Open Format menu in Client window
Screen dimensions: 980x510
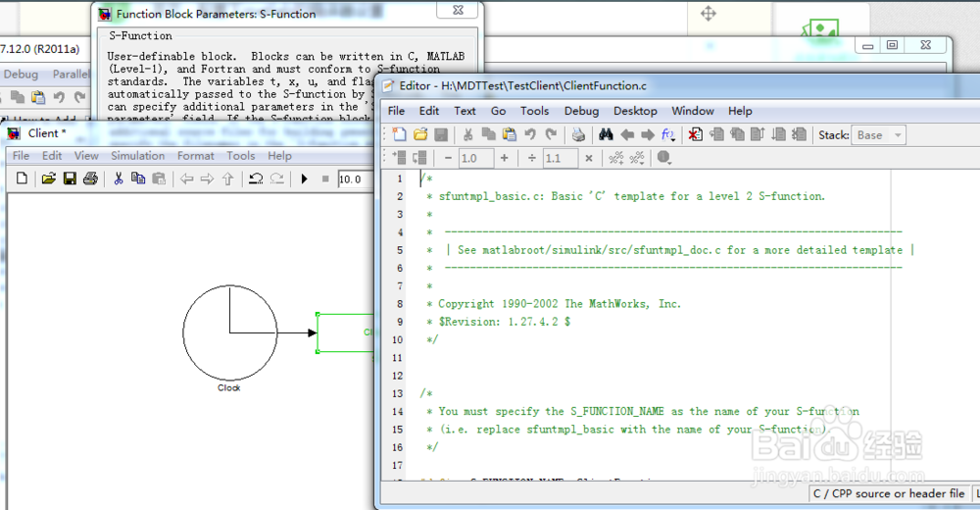pos(196,156)
